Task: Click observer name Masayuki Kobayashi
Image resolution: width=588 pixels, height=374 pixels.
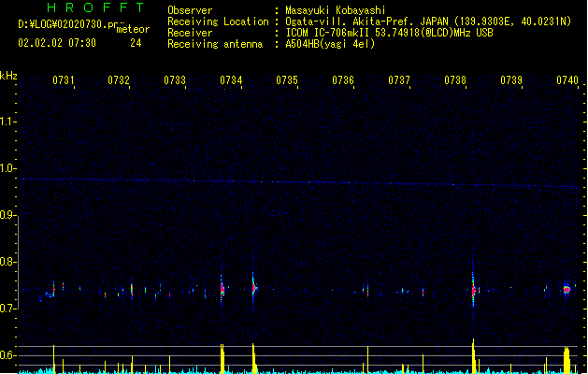Action: (336, 10)
